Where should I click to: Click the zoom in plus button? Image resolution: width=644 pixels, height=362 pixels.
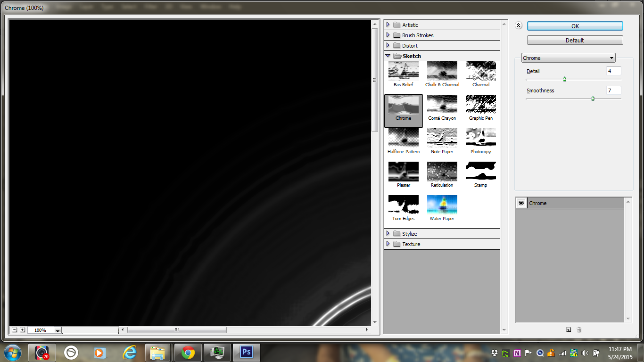coord(22,330)
